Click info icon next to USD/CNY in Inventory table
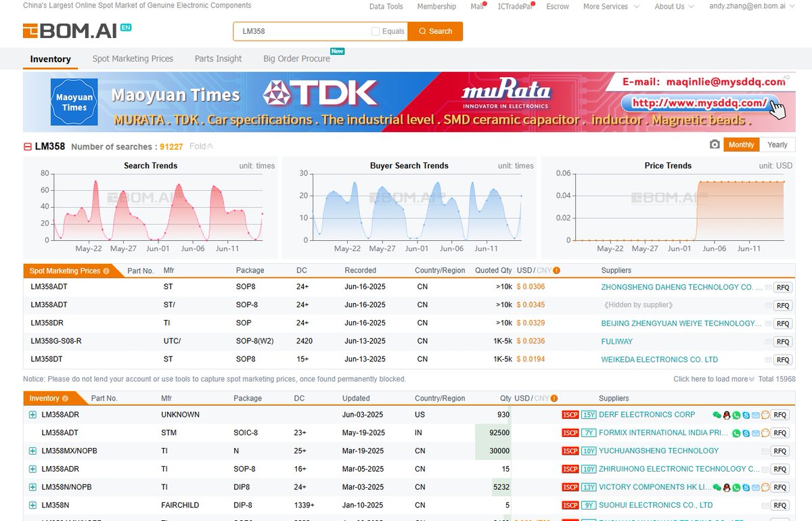This screenshot has height=521, width=812. click(x=554, y=399)
